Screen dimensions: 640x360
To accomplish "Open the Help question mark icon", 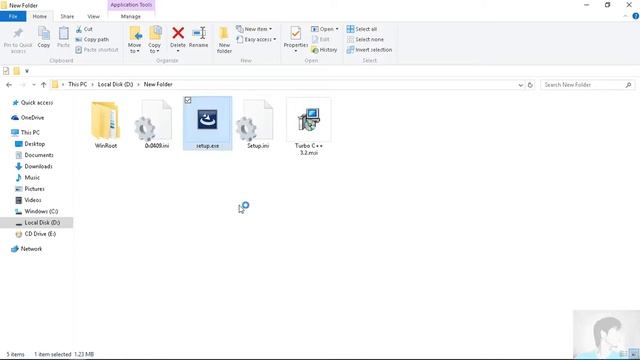I will click(636, 16).
